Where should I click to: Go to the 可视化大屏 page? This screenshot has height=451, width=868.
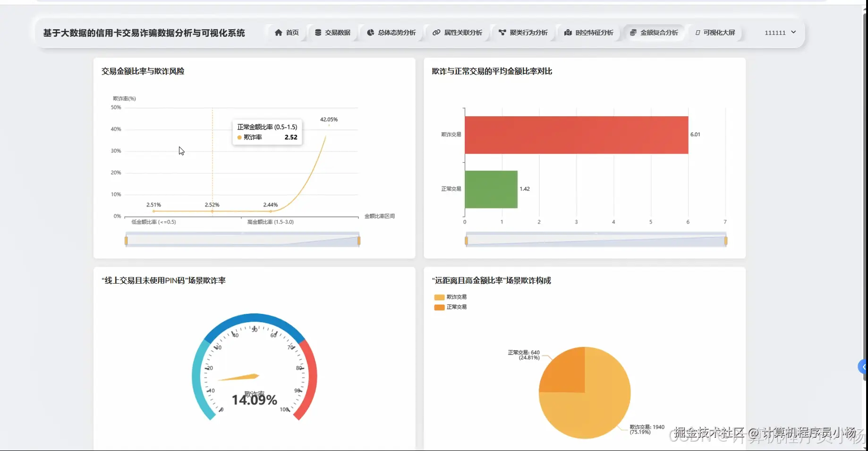coord(715,33)
